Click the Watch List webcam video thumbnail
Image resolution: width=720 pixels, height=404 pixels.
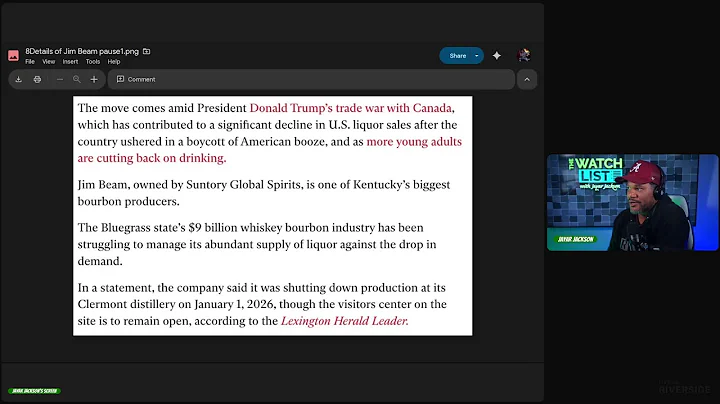632,202
